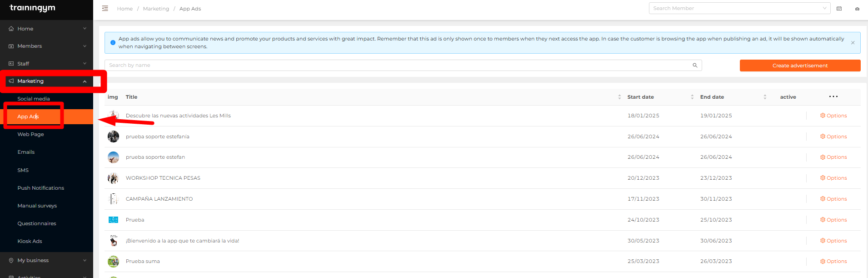Viewport: 868px width, 278px height.
Task: Click thumbnail of prueba soporte estefanía
Action: click(x=113, y=136)
